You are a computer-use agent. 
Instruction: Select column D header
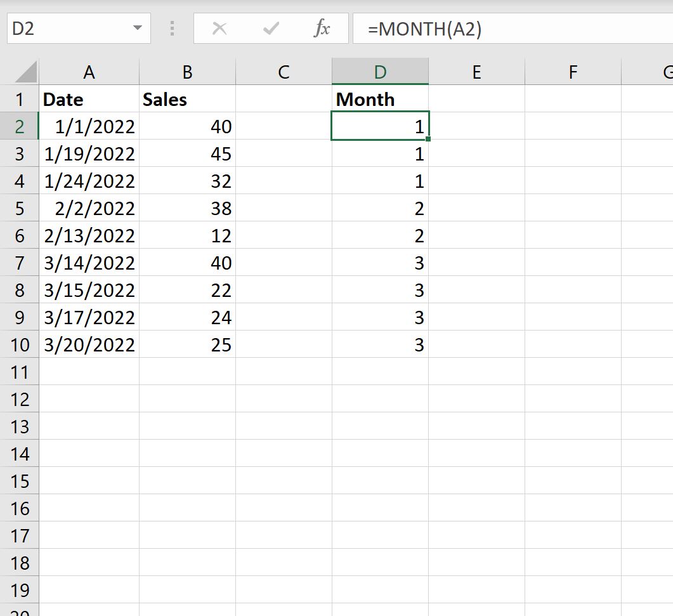381,72
